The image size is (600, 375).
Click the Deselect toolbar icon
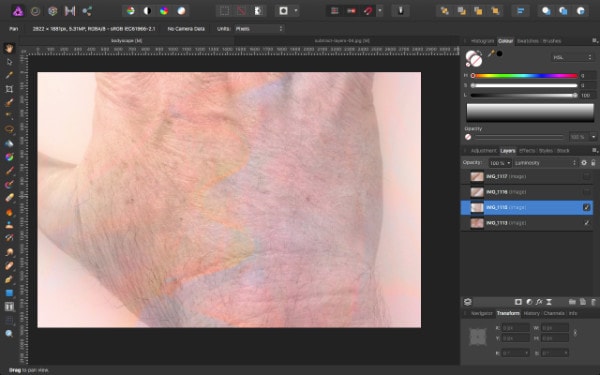[241, 11]
